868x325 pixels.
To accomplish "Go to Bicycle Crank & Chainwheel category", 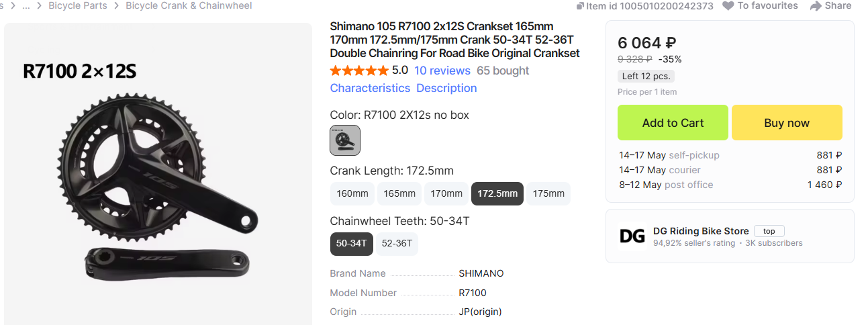I will (189, 5).
